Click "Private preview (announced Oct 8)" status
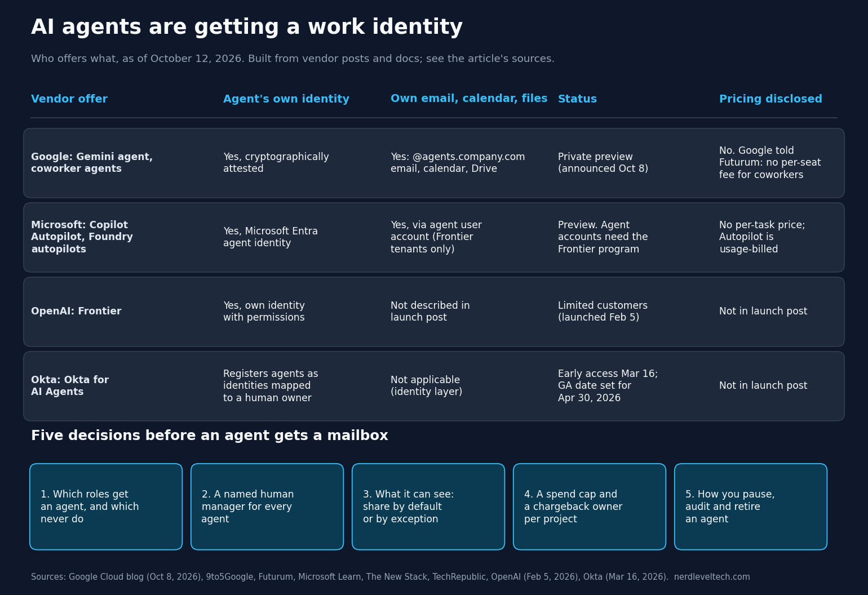 [603, 163]
